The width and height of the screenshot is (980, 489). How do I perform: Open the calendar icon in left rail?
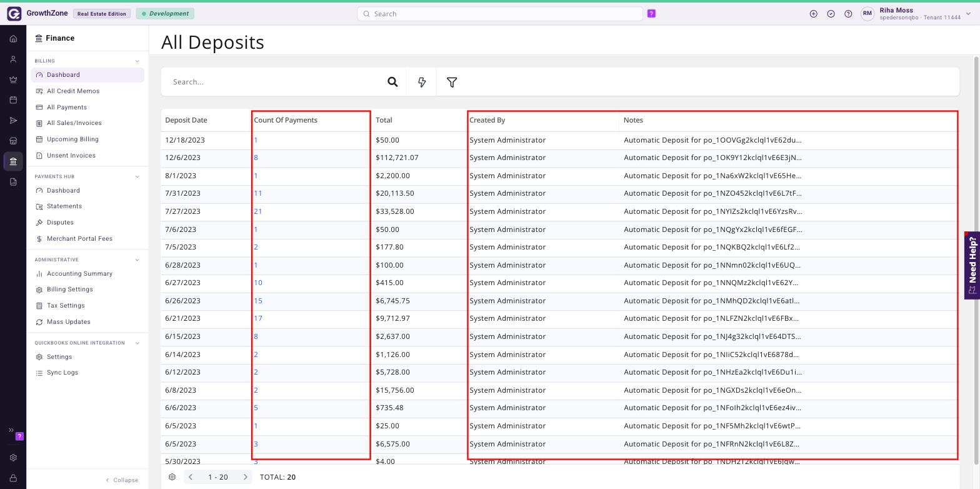(x=13, y=100)
